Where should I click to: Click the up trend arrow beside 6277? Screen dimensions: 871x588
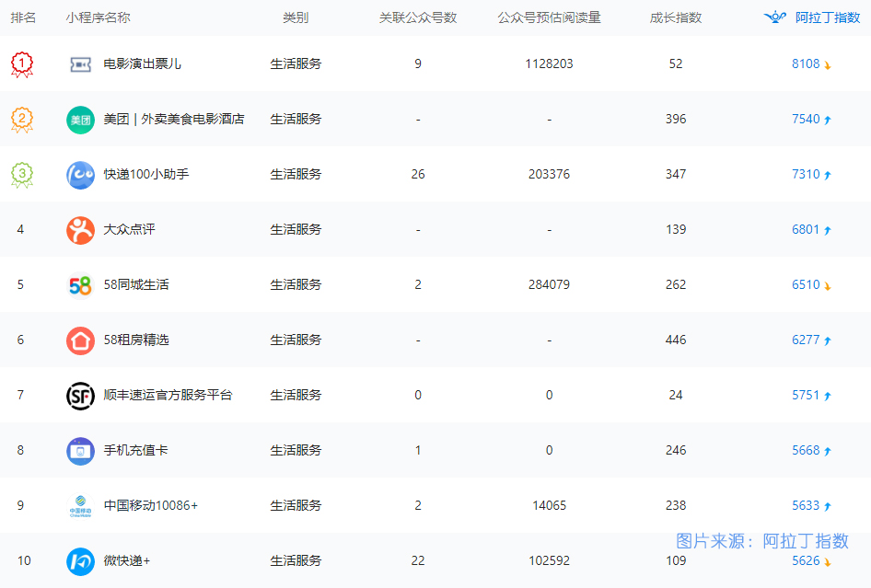click(828, 340)
